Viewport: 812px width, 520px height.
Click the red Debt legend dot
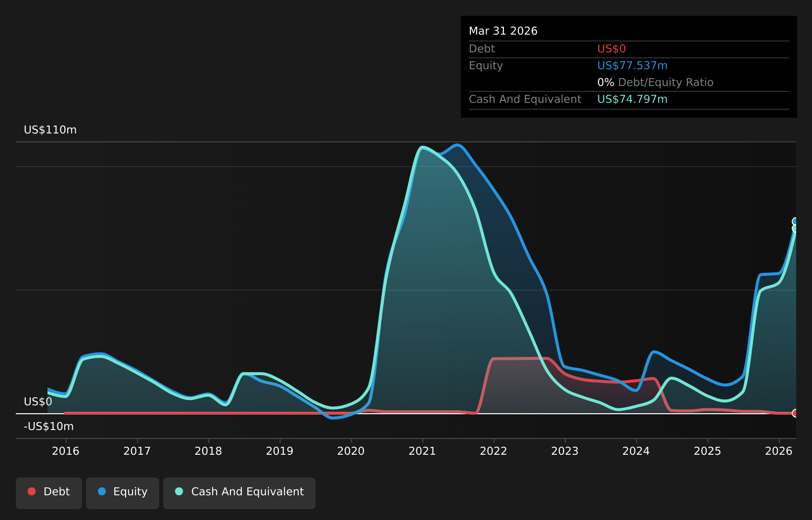32,491
